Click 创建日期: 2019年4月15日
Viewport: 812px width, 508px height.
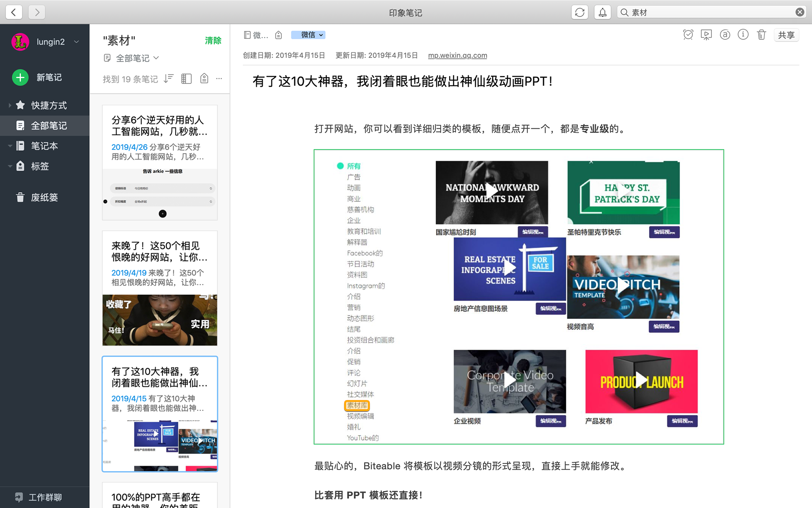tap(284, 55)
